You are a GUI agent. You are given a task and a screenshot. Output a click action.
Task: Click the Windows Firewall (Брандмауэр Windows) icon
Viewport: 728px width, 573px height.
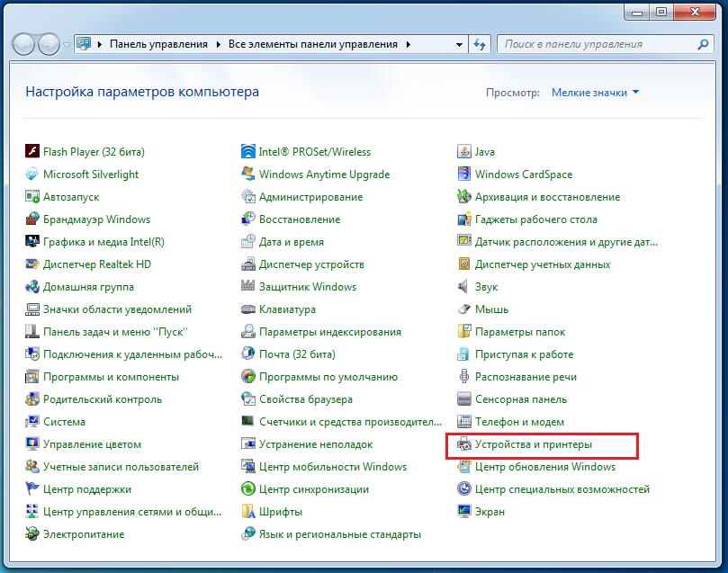[32, 219]
